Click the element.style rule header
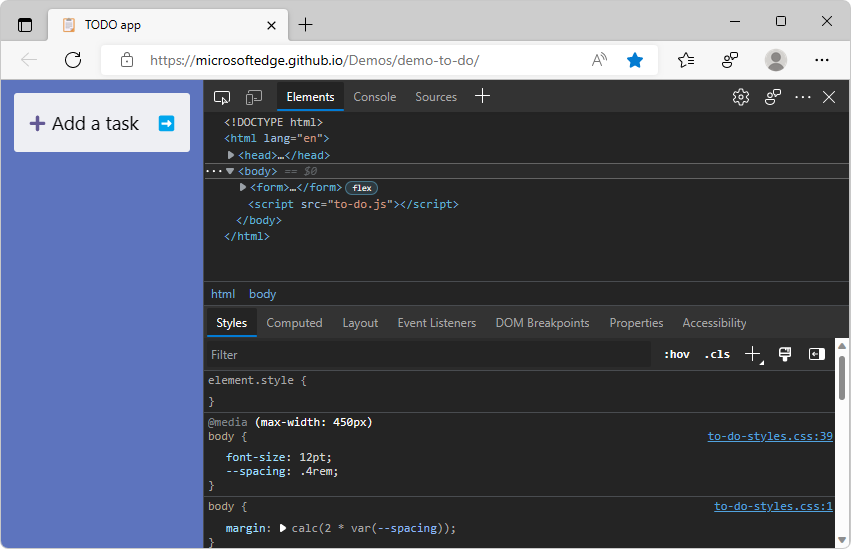This screenshot has width=851, height=549. click(x=257, y=380)
